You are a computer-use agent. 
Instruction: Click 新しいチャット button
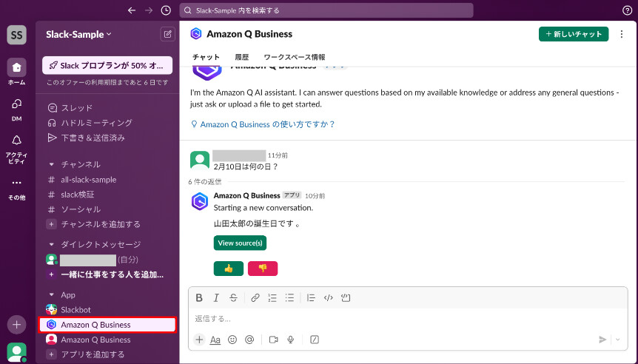click(574, 34)
